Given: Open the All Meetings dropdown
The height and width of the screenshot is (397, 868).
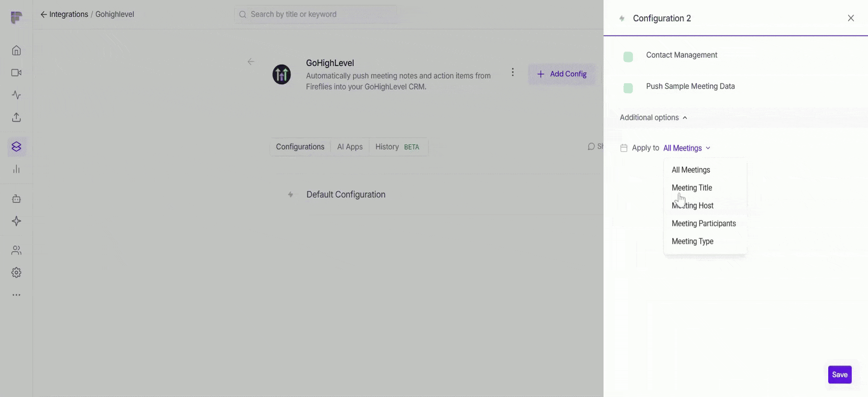Looking at the screenshot, I should click(687, 148).
